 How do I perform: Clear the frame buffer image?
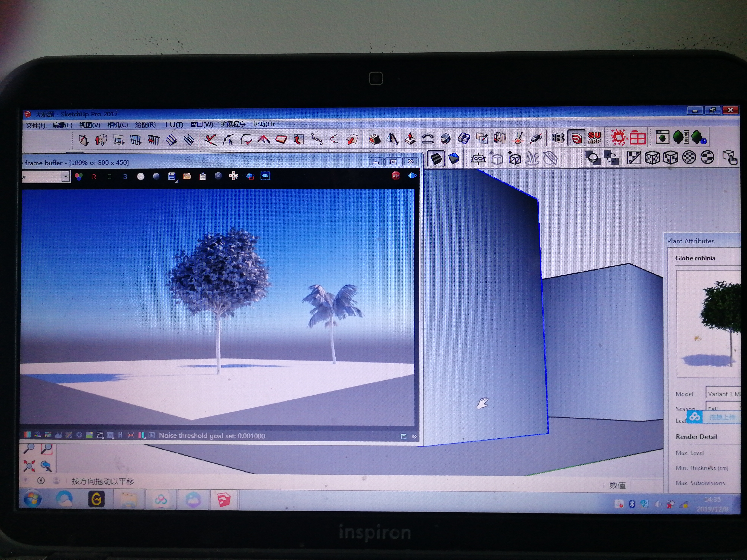coord(218,176)
